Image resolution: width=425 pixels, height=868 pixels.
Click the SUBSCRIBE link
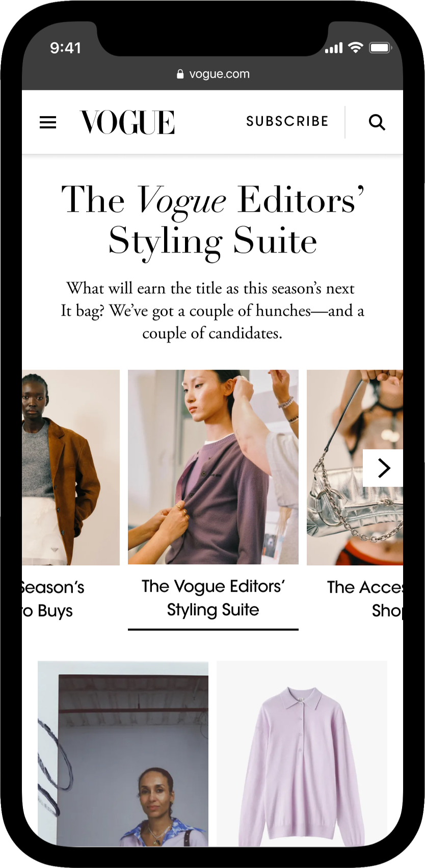(287, 121)
